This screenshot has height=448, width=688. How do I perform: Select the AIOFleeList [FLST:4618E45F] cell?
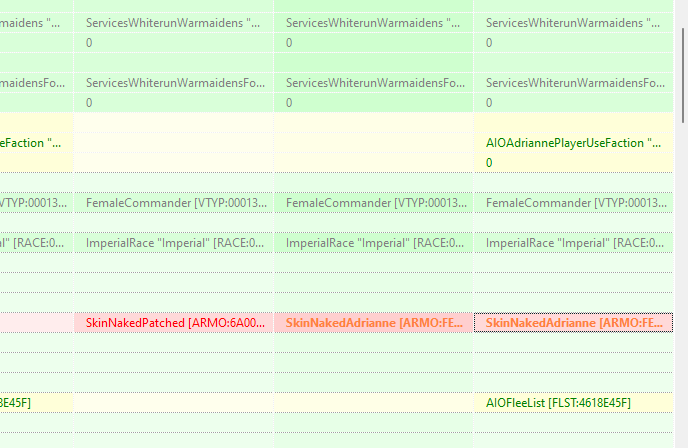(573, 402)
